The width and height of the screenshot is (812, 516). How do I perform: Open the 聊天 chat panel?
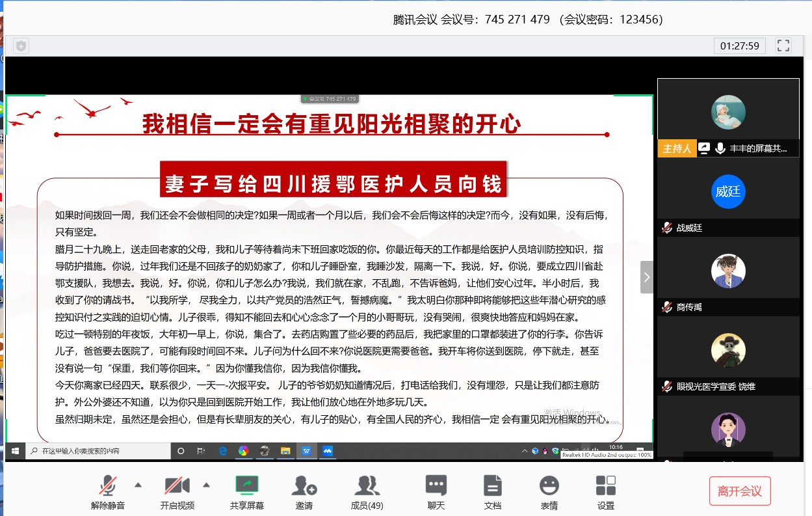tap(436, 491)
